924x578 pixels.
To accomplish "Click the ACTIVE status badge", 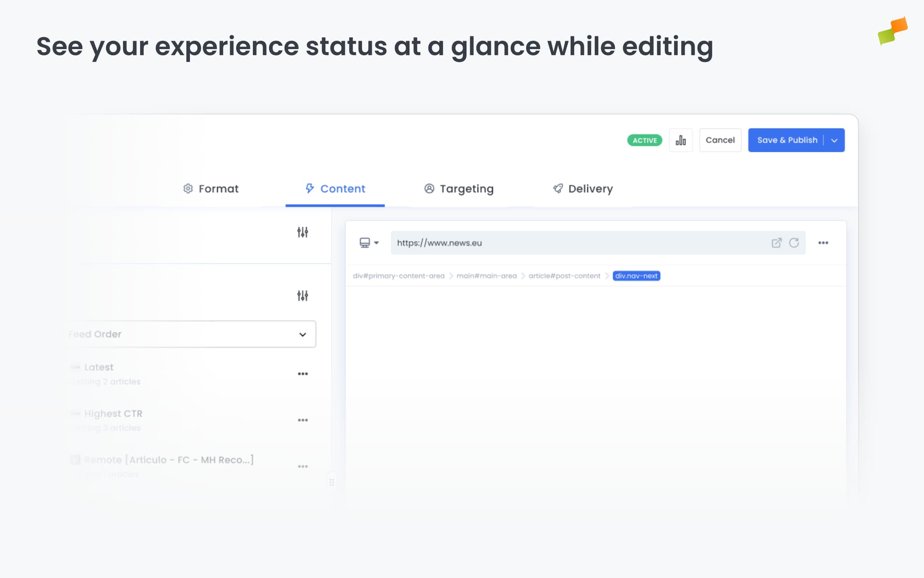I will [644, 140].
